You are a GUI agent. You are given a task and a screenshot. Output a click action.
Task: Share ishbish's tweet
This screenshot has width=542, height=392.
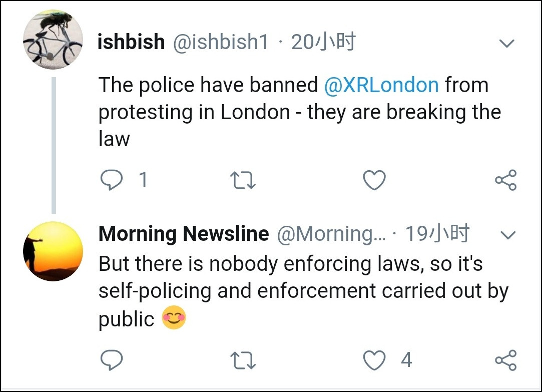[x=505, y=180]
